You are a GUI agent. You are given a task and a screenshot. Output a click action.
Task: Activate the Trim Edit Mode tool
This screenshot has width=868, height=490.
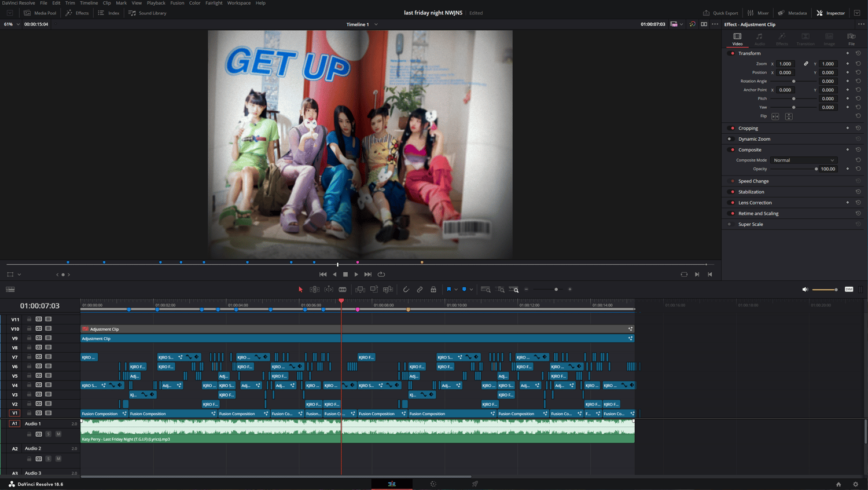(315, 290)
